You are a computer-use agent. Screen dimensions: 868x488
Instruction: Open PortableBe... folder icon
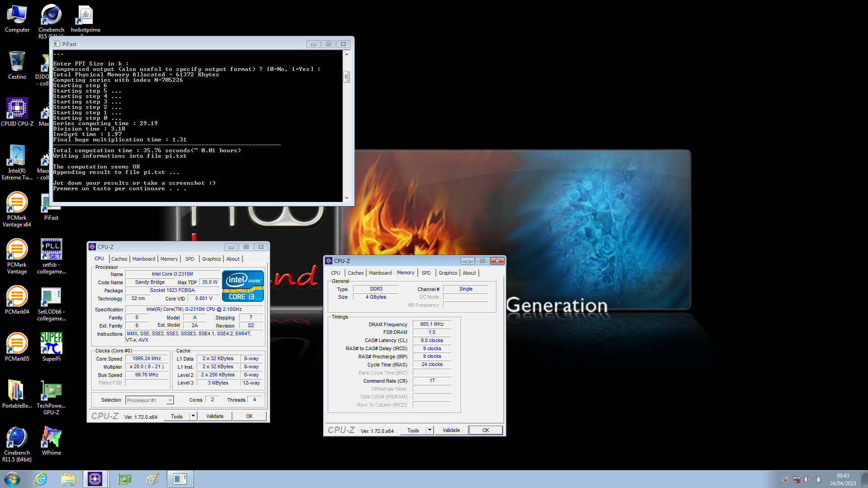17,394
